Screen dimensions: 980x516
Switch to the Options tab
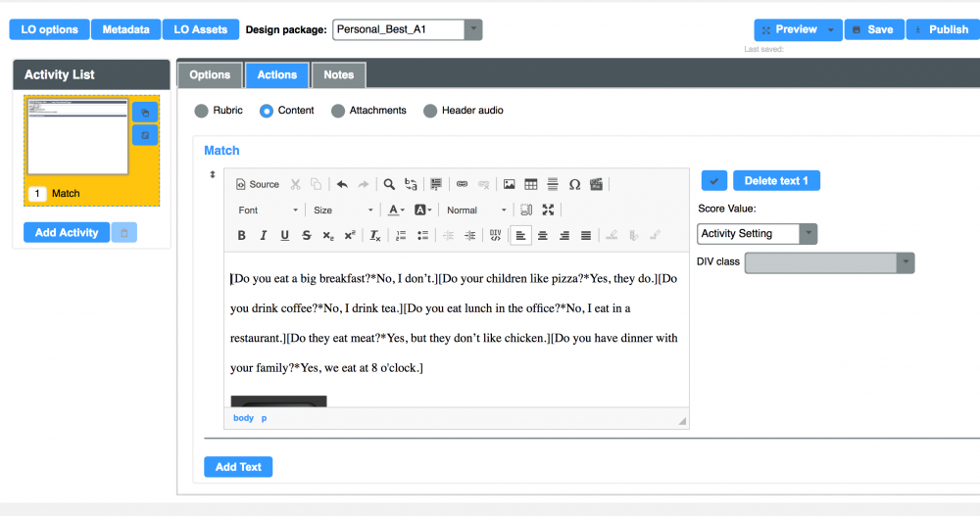(210, 74)
